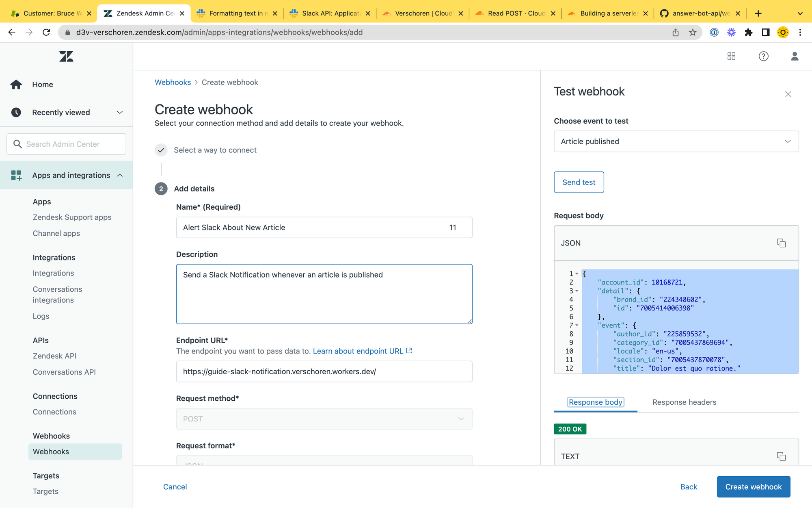Click the Endpoint URL input field
812x508 pixels.
[324, 371]
